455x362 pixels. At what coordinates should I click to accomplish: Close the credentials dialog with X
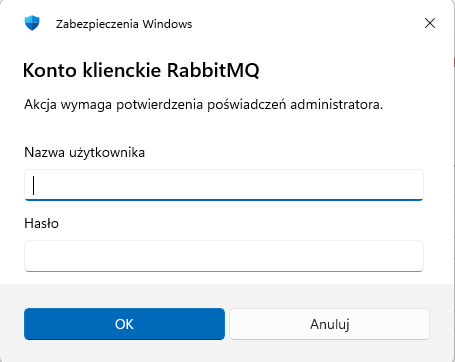click(430, 23)
